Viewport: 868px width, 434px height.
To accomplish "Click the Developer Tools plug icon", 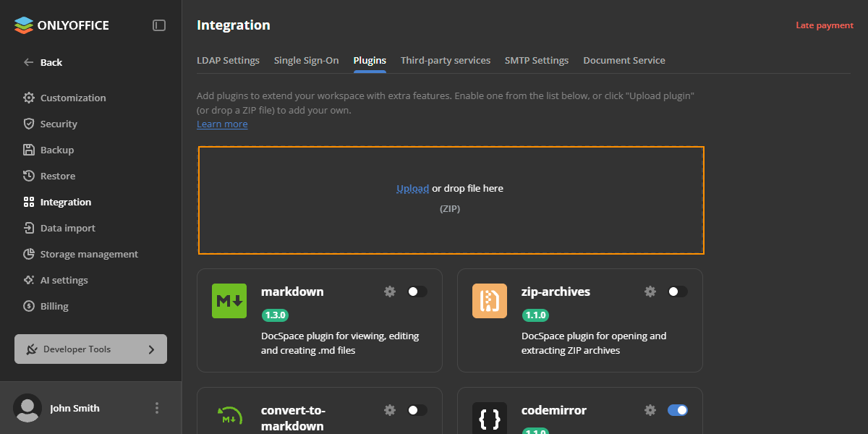I will click(x=31, y=349).
